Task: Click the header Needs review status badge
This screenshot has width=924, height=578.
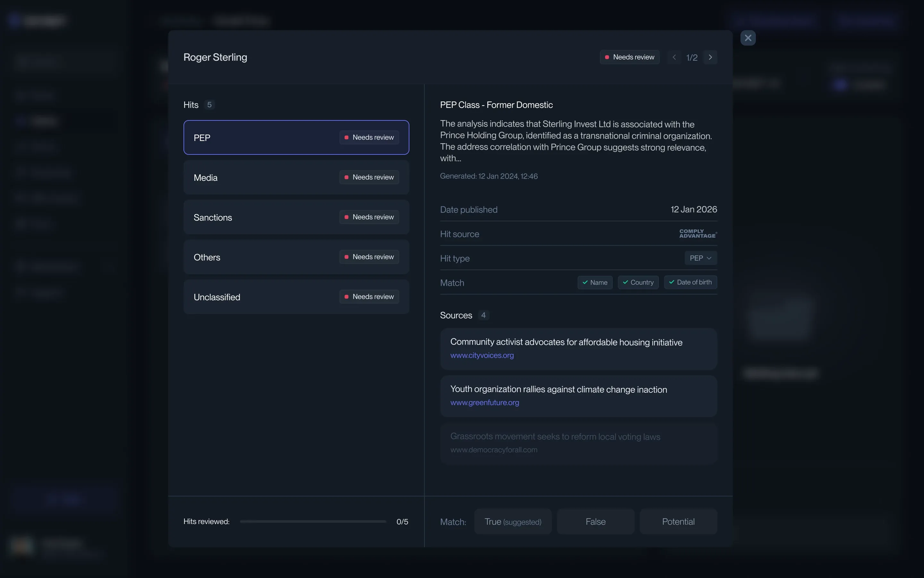Action: pyautogui.click(x=629, y=57)
